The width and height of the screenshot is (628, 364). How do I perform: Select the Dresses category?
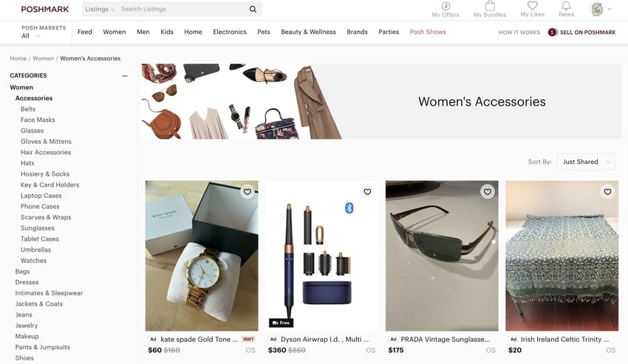pyautogui.click(x=27, y=282)
